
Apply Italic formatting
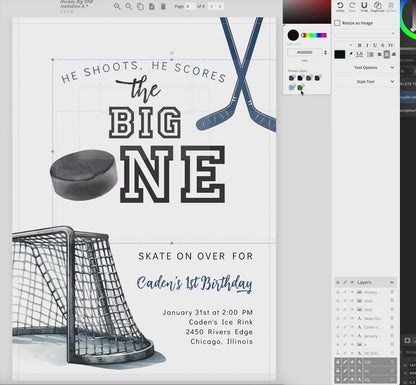click(367, 45)
